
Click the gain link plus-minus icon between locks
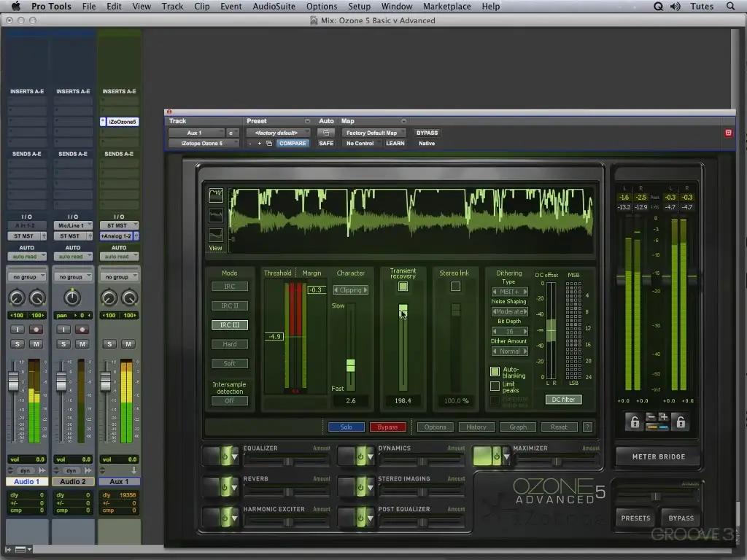(657, 422)
